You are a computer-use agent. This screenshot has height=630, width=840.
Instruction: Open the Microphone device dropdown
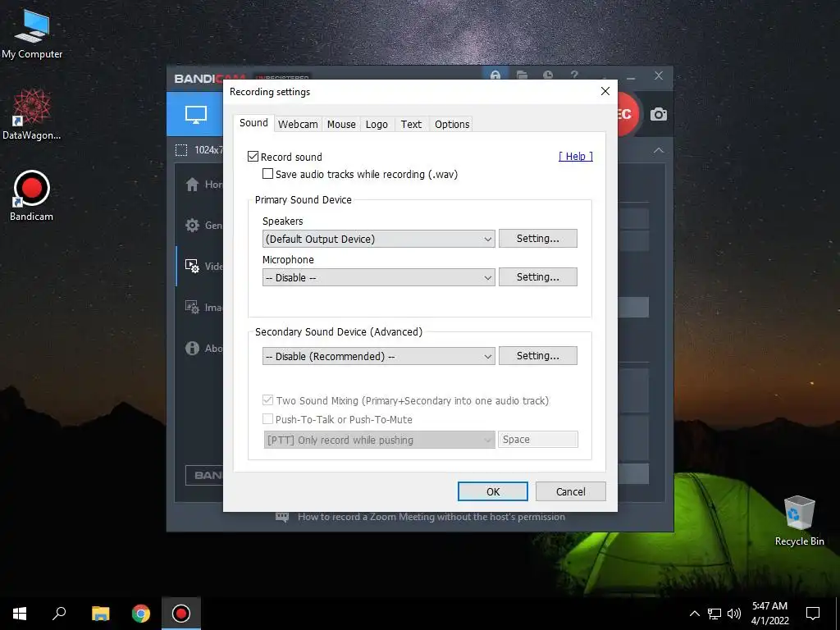click(x=379, y=277)
